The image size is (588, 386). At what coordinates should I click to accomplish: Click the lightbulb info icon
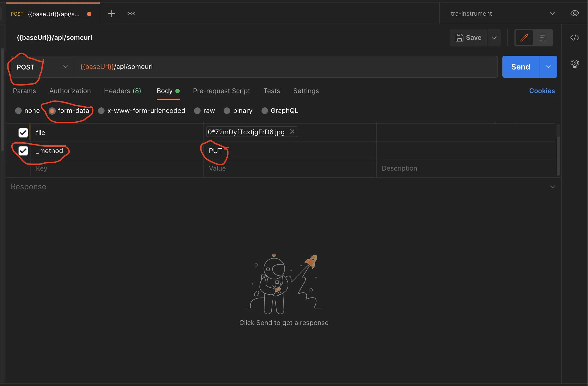pyautogui.click(x=574, y=64)
